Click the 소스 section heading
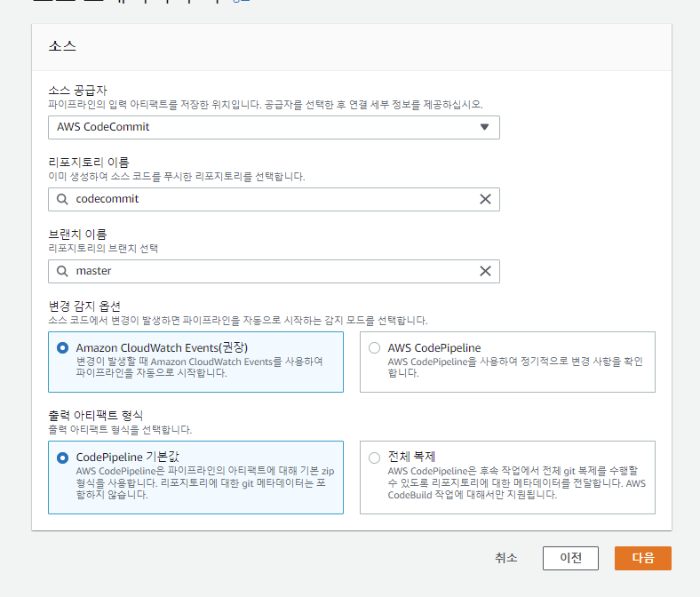700x597 pixels. (62, 46)
